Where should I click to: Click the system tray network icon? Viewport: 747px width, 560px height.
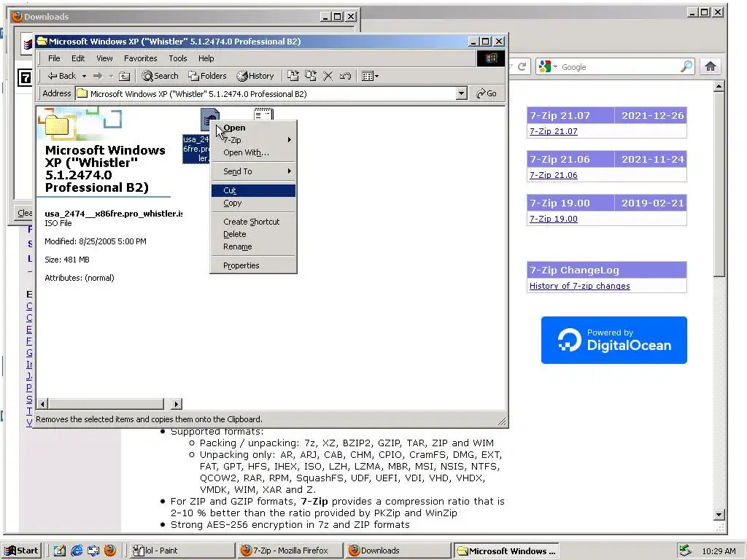click(x=685, y=551)
